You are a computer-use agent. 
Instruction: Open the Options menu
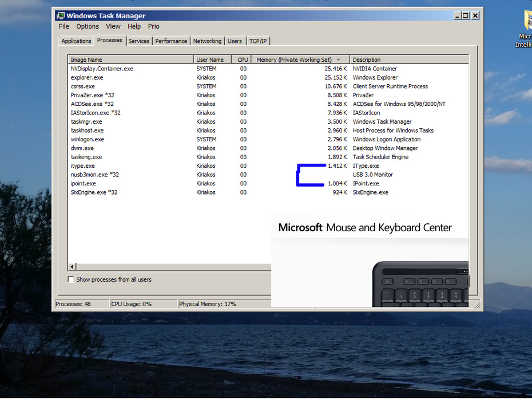click(88, 26)
